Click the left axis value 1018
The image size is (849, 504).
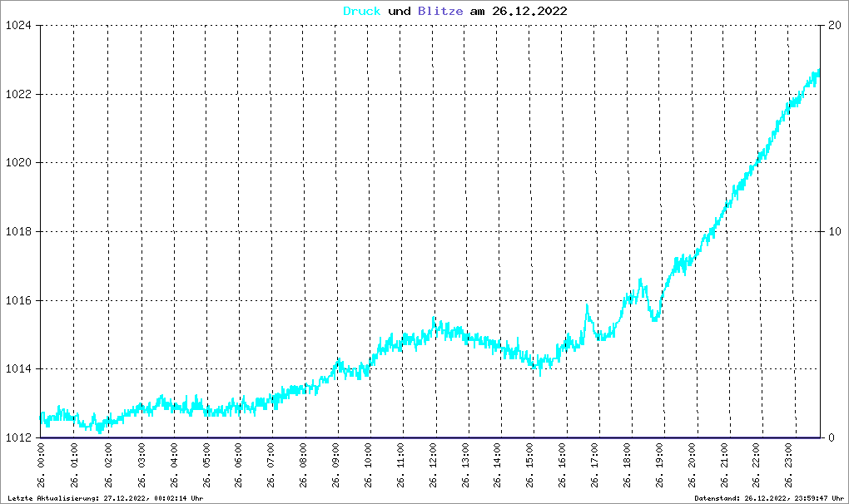[x=18, y=231]
